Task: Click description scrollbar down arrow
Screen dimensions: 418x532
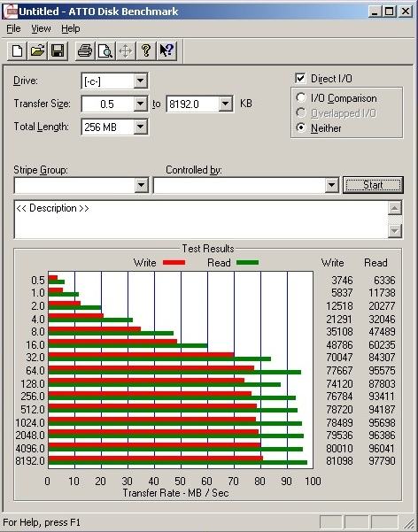Action: (x=394, y=231)
